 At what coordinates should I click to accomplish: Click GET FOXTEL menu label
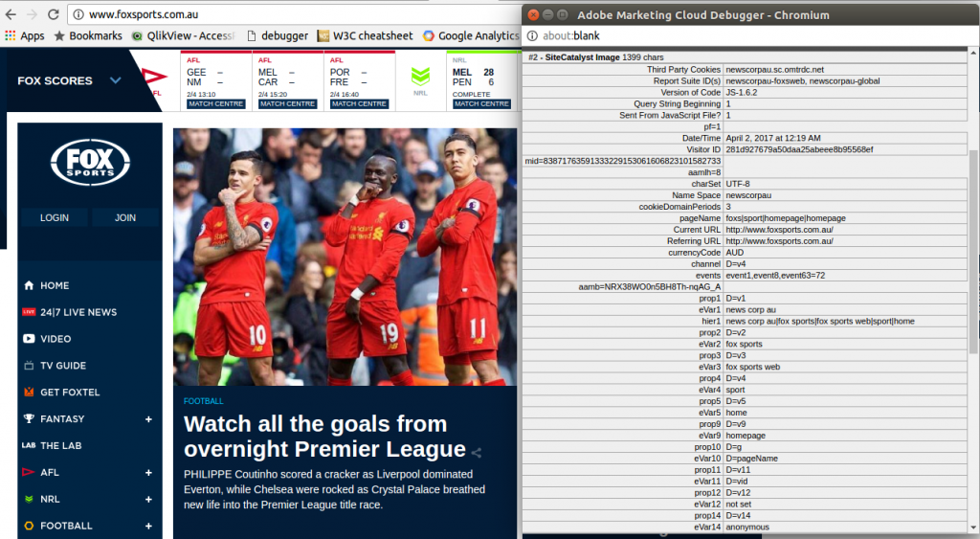70,393
